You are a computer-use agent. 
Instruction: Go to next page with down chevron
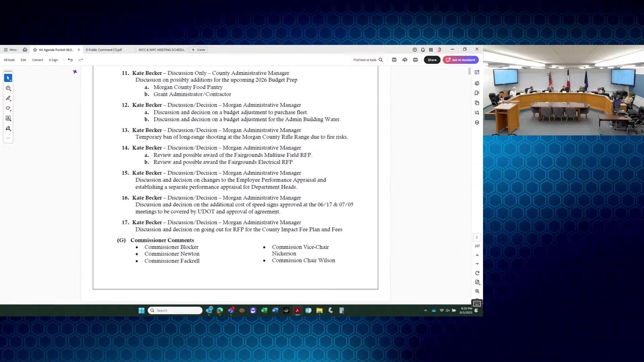pyautogui.click(x=477, y=264)
